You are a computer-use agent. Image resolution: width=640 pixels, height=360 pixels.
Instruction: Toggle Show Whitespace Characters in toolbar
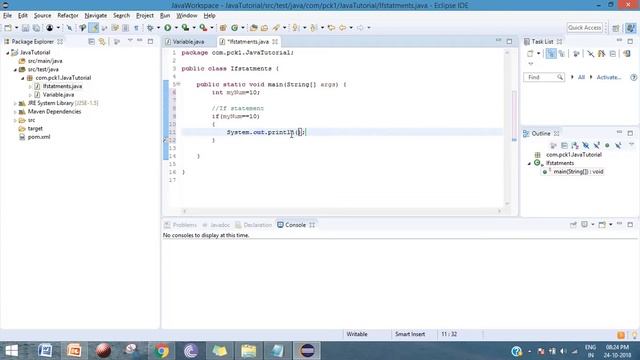(x=136, y=28)
